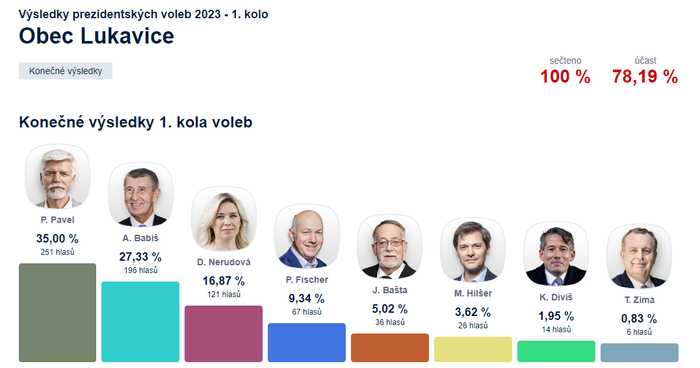The image size is (700, 368).
Task: Click the orange J. Bašta bar
Action: (390, 347)
